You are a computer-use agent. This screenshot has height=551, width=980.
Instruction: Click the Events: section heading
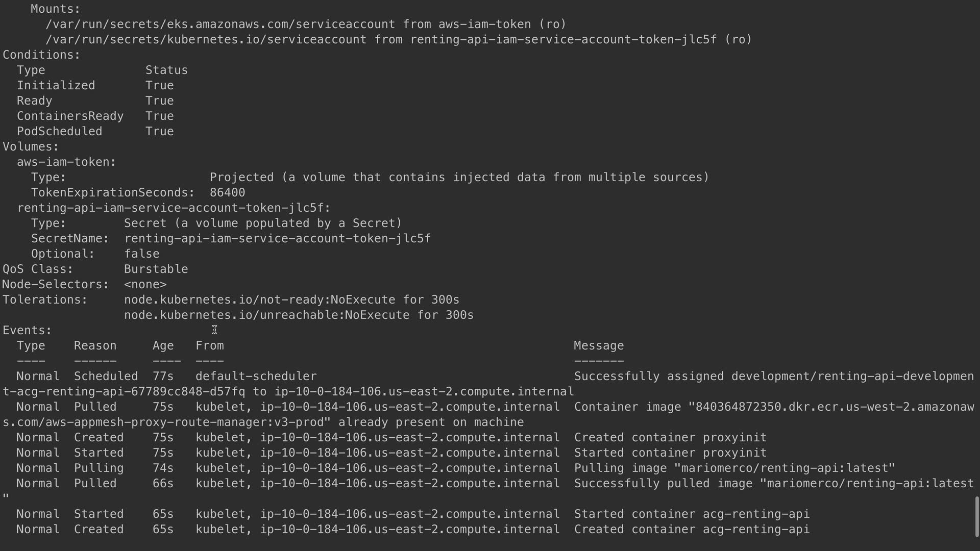27,331
